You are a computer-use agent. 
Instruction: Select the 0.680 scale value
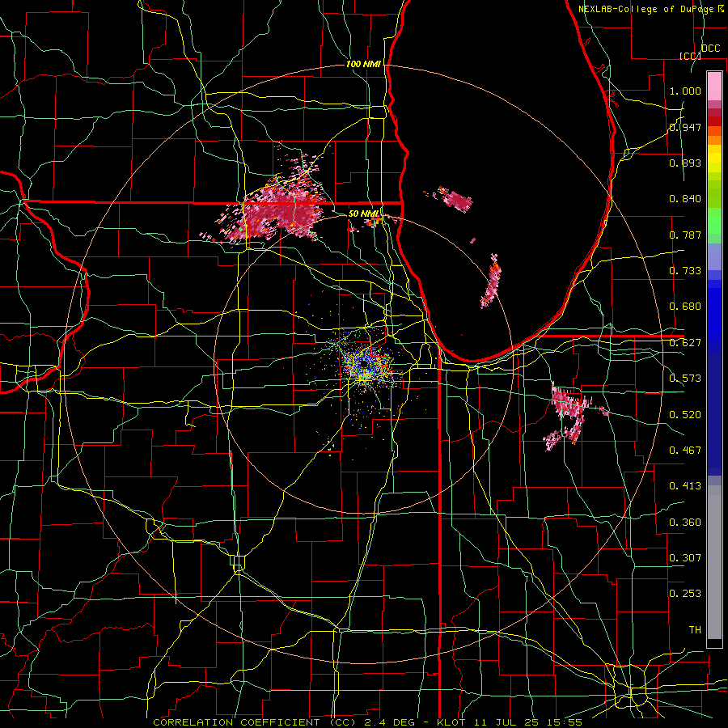point(685,307)
